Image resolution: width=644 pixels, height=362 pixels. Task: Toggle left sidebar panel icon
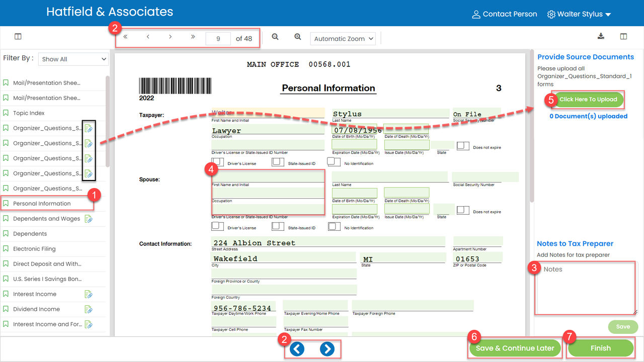coord(18,37)
